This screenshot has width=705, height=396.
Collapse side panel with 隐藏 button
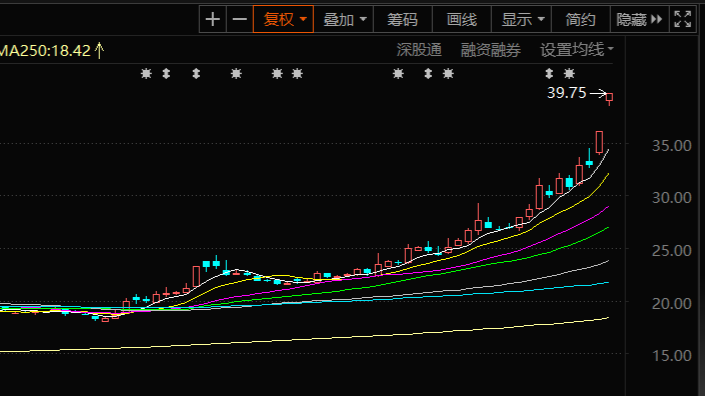(639, 19)
